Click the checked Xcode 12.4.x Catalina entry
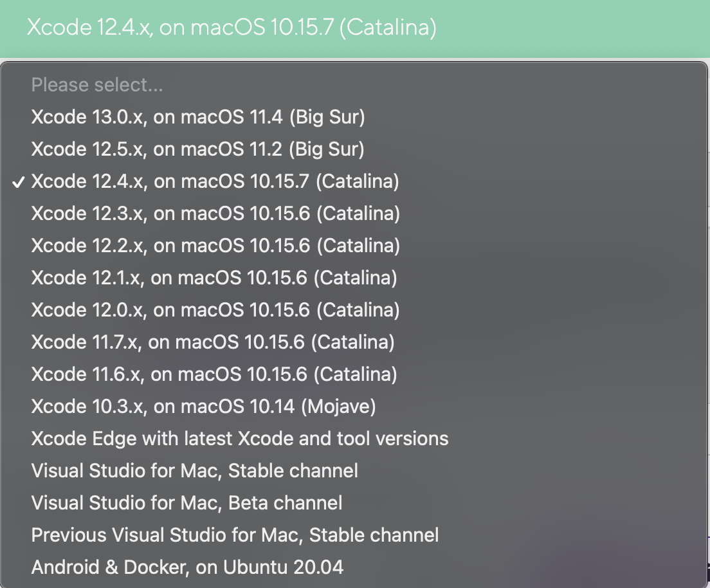 click(x=215, y=181)
